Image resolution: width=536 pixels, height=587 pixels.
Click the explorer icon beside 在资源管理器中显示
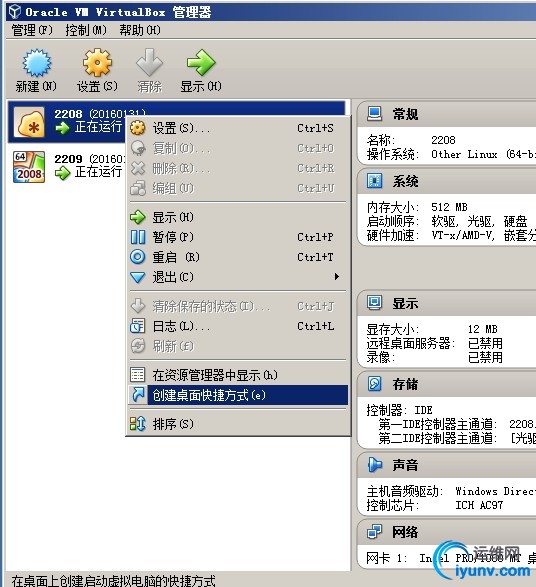137,375
